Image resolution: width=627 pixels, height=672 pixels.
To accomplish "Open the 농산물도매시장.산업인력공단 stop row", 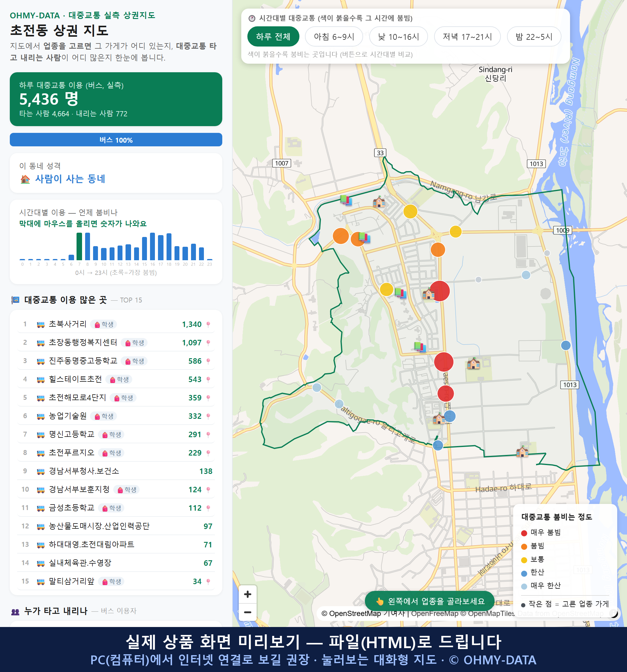I will tap(116, 526).
